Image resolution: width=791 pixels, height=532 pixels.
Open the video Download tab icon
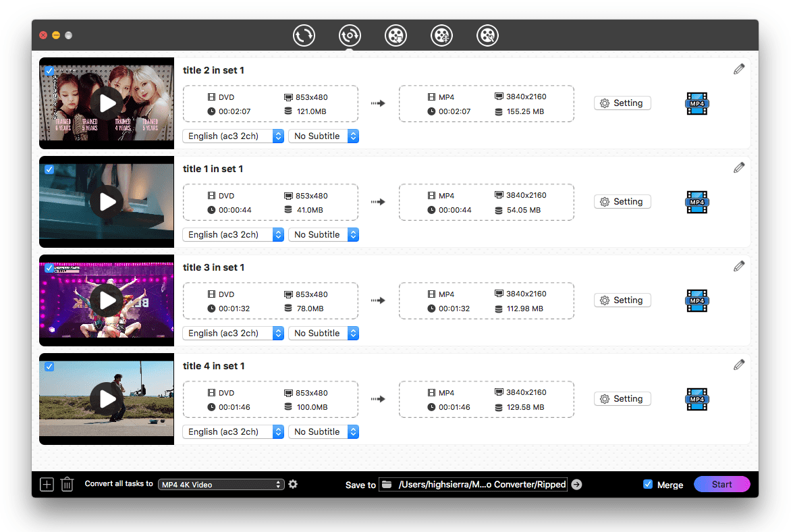point(395,35)
